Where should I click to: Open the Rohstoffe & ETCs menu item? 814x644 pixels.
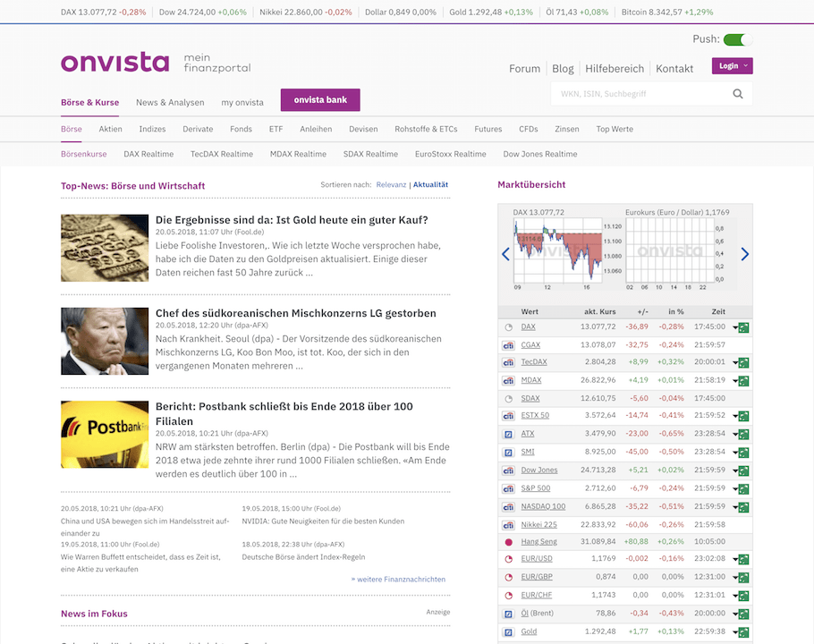[x=426, y=129]
